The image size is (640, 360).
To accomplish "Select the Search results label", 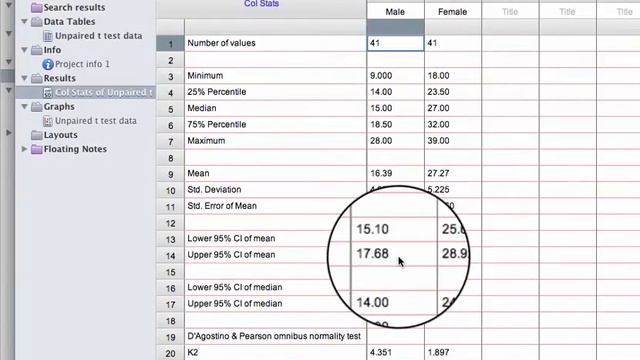I will [74, 7].
